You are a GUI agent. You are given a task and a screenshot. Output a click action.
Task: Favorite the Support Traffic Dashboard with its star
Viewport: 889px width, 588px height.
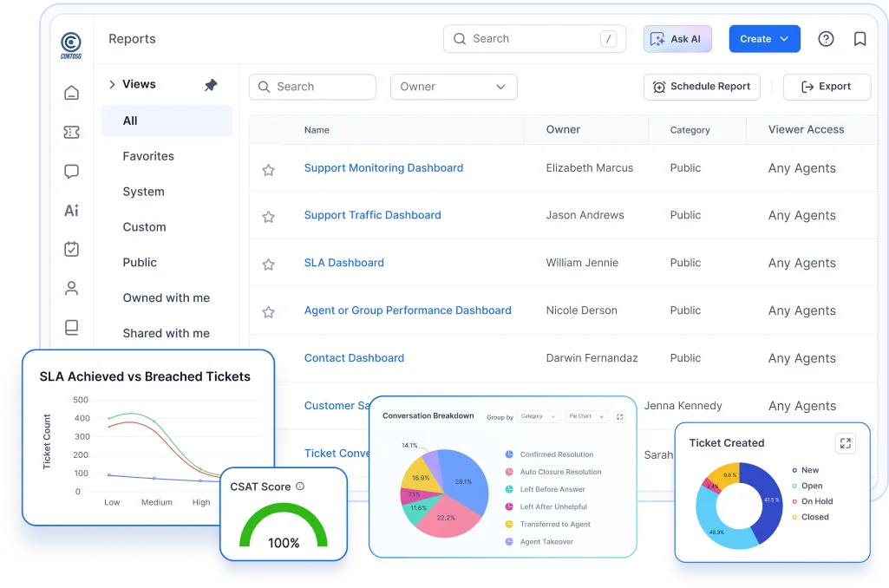click(268, 217)
